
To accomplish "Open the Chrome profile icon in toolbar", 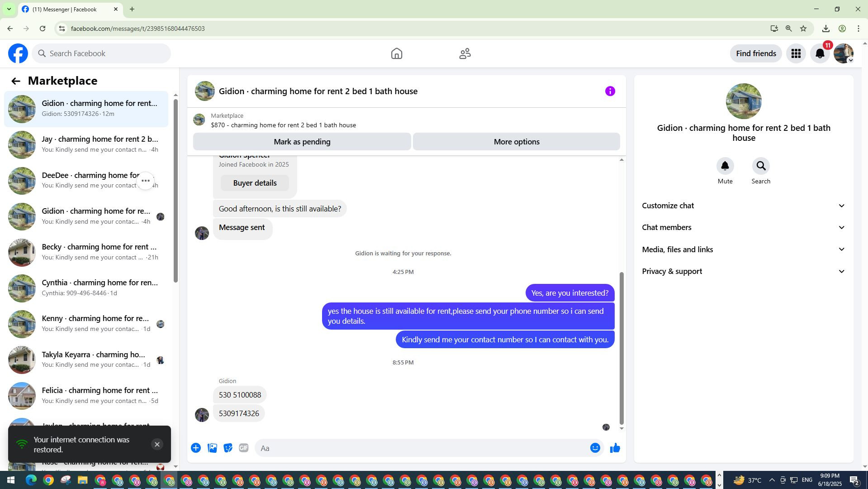I will [842, 29].
